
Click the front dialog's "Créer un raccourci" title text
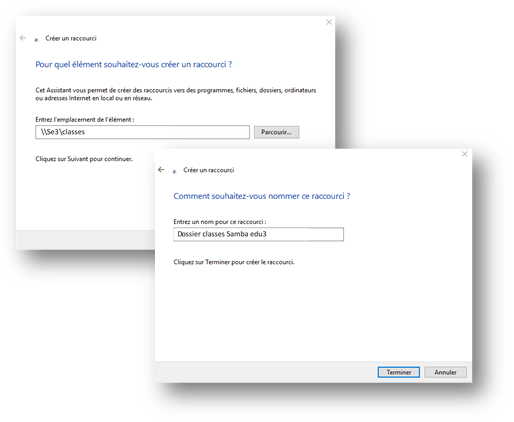coord(209,170)
